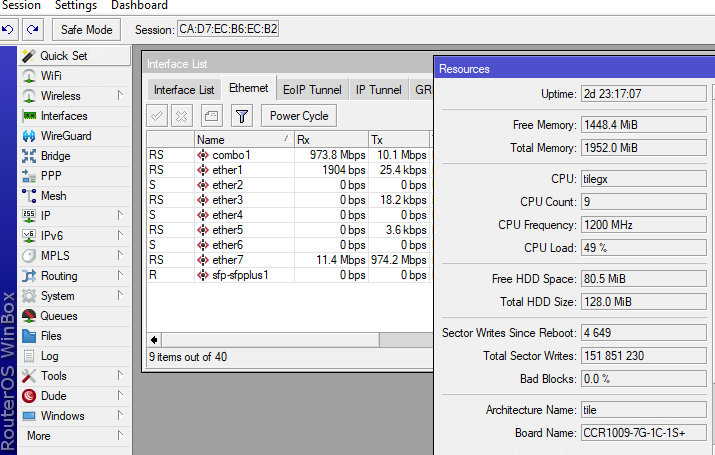Select the ether3 interface row
Viewport: 715px width, 455px height.
pos(289,200)
